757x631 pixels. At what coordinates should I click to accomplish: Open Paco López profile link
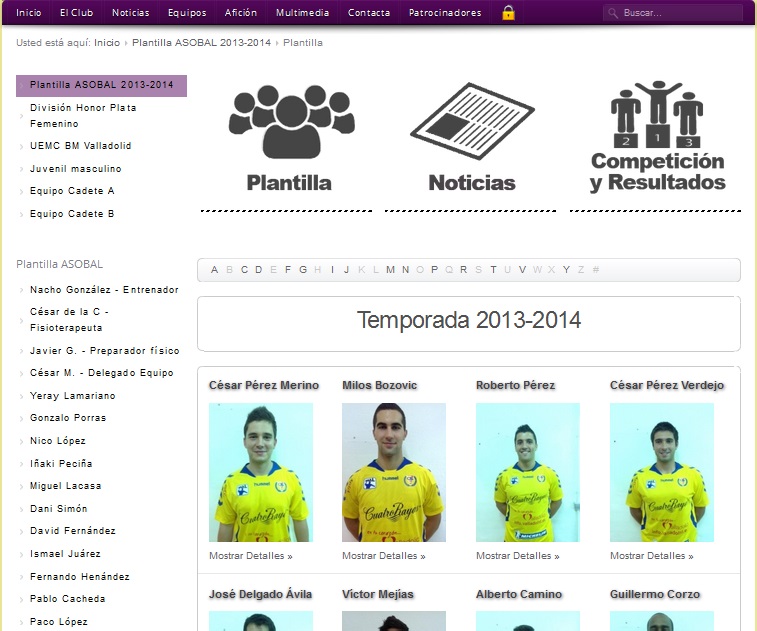pyautogui.click(x=58, y=621)
